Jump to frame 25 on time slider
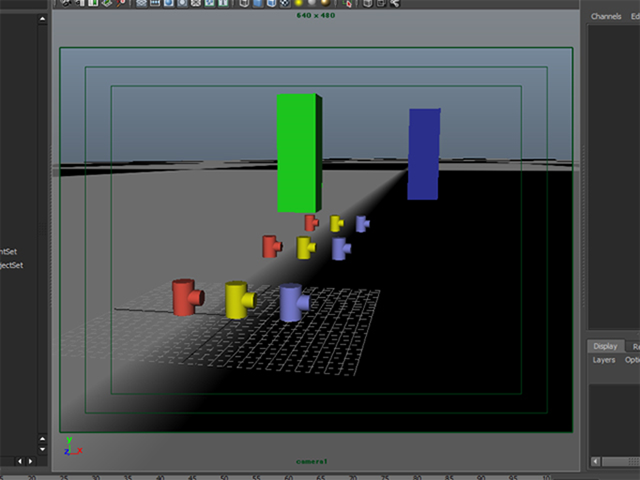 click(64, 477)
